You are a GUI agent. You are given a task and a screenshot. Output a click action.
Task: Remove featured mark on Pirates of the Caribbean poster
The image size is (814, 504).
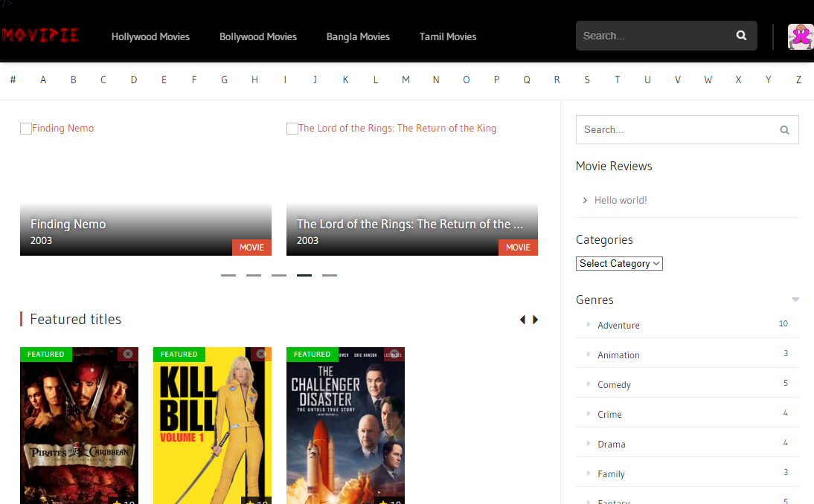coord(128,354)
